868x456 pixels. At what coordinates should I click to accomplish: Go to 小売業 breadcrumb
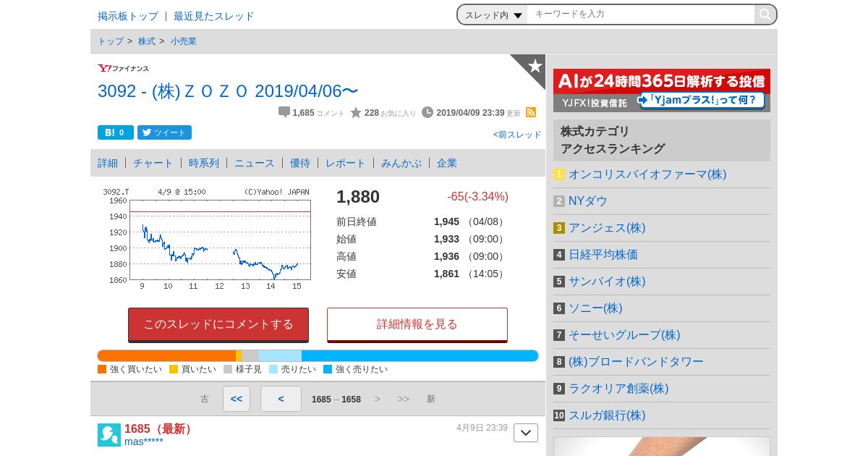pos(184,41)
